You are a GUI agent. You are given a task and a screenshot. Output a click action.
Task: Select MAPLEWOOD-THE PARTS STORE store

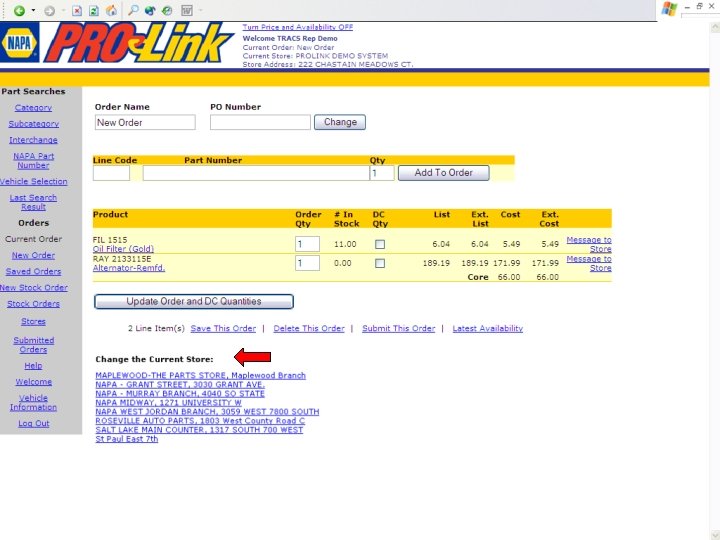[x=200, y=375]
